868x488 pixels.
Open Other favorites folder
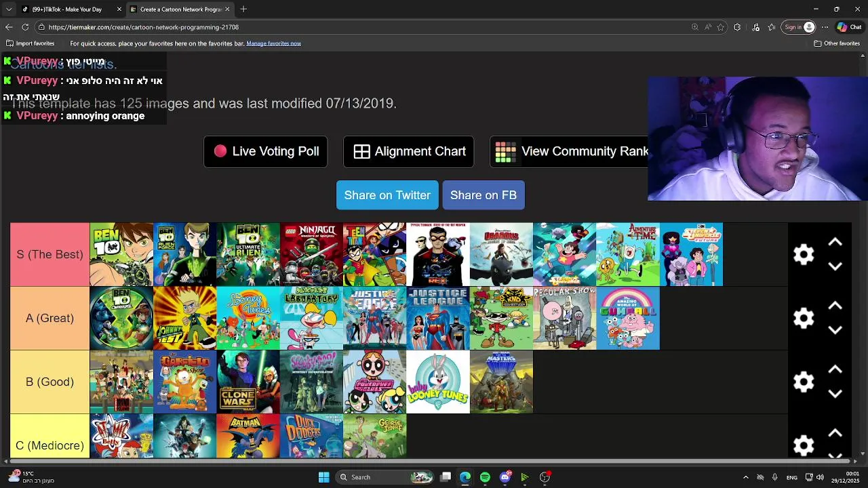pyautogui.click(x=837, y=43)
